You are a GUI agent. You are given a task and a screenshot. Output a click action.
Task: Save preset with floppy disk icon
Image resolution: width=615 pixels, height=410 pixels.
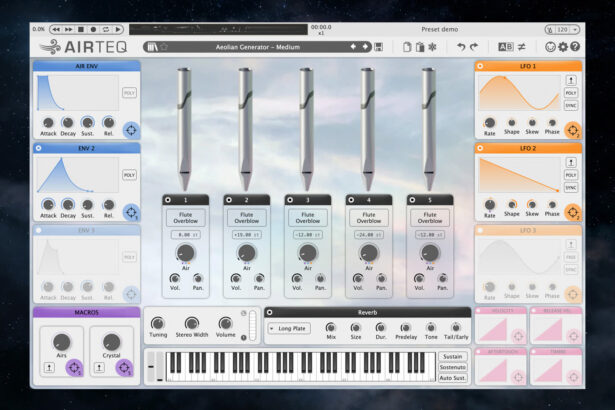[378, 47]
